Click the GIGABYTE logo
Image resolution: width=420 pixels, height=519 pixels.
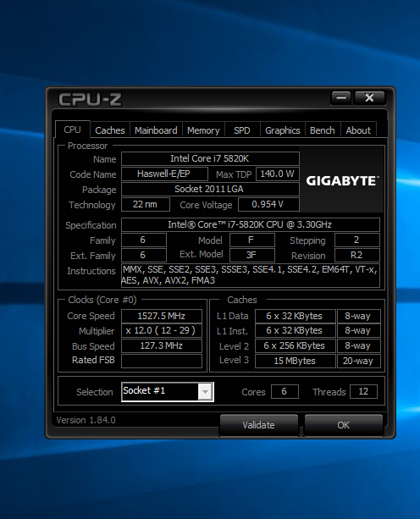pyautogui.click(x=342, y=180)
